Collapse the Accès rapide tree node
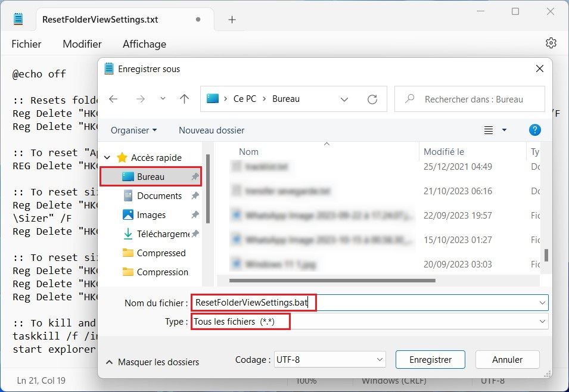Screen dimensions: 569x392 coord(107,158)
